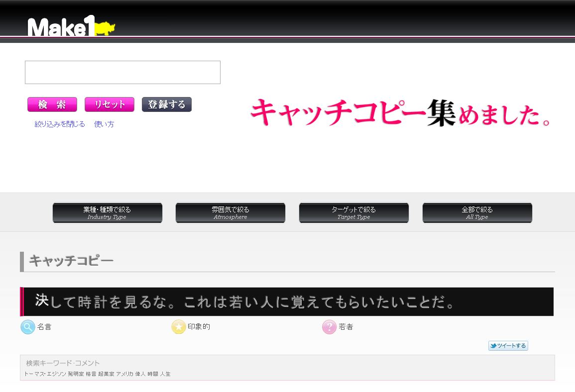
Task: Click the キャッチコピー集めました banner image
Action: (x=401, y=112)
